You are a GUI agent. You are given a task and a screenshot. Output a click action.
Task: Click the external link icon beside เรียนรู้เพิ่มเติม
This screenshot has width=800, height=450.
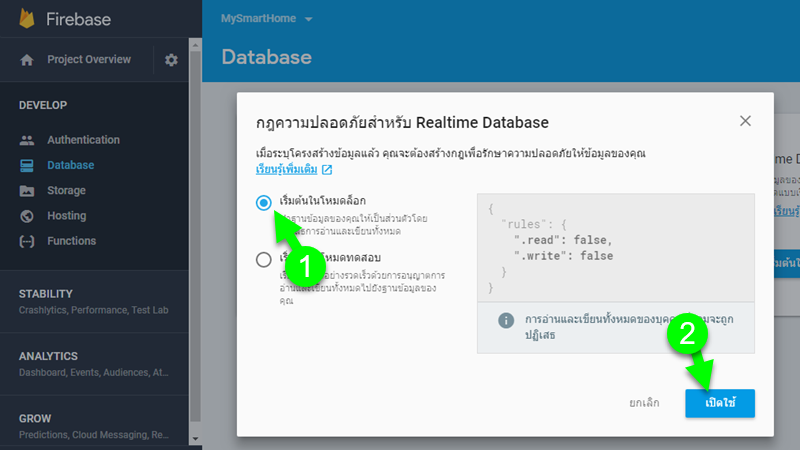click(327, 170)
